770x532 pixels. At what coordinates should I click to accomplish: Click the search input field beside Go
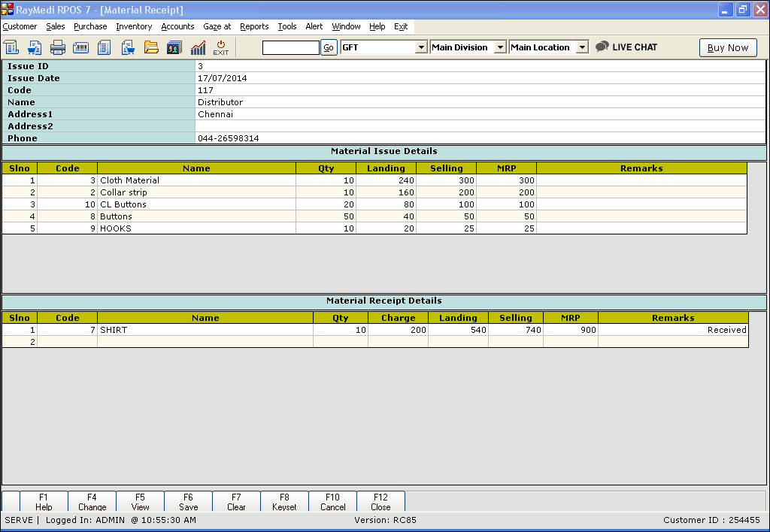pyautogui.click(x=290, y=47)
